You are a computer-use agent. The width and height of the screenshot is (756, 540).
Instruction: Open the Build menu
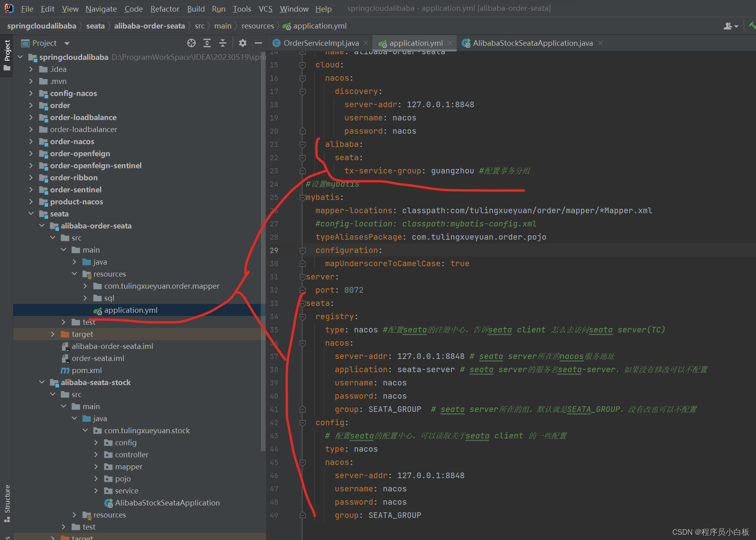tap(196, 9)
